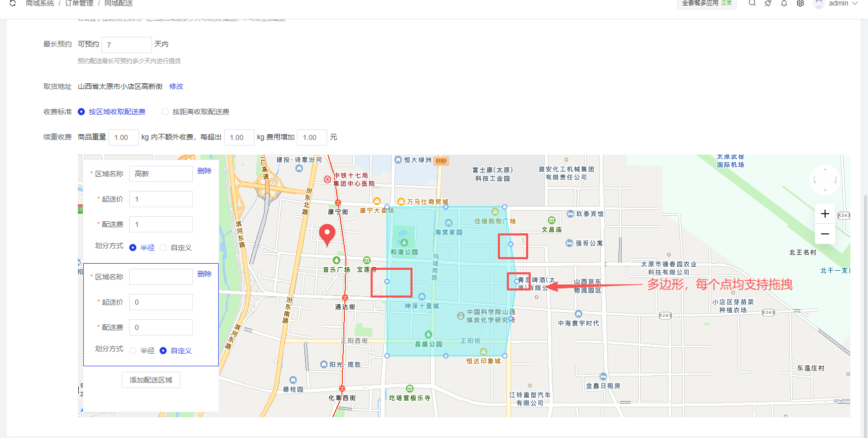Screen dimensions: 868x438
Task: Click the rocket icon in header
Action: click(x=768, y=3)
